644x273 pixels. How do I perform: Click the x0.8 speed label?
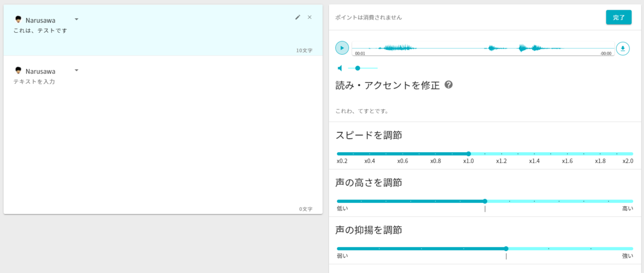pos(436,161)
